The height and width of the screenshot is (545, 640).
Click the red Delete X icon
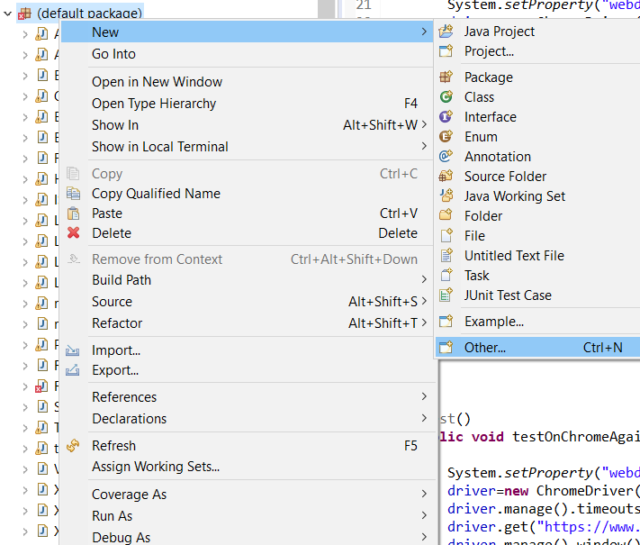pyautogui.click(x=73, y=233)
